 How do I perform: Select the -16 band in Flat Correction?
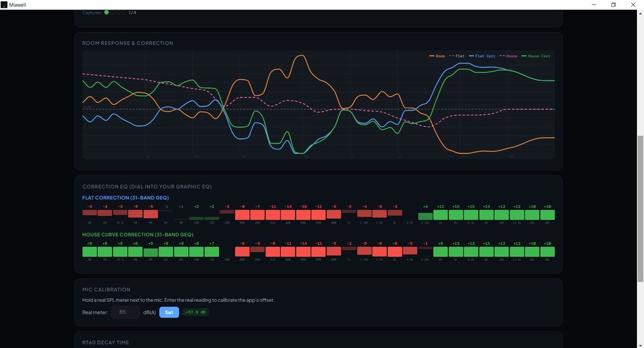tap(303, 215)
